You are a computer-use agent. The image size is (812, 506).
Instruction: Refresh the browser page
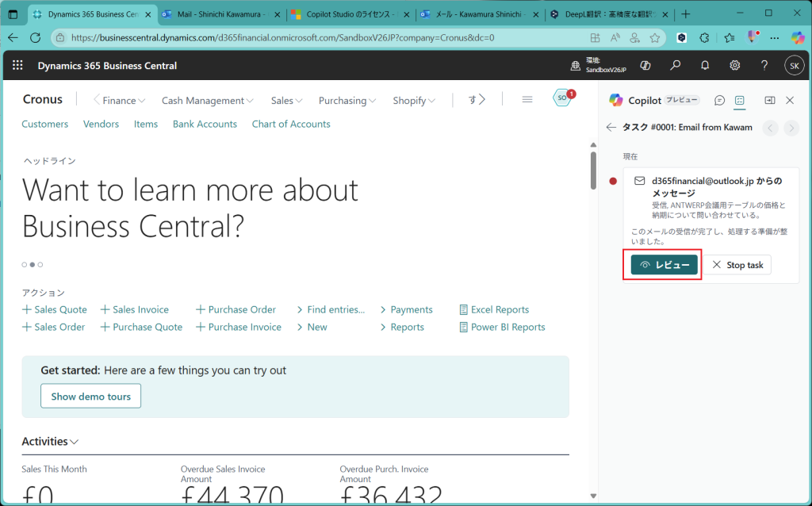coord(35,38)
